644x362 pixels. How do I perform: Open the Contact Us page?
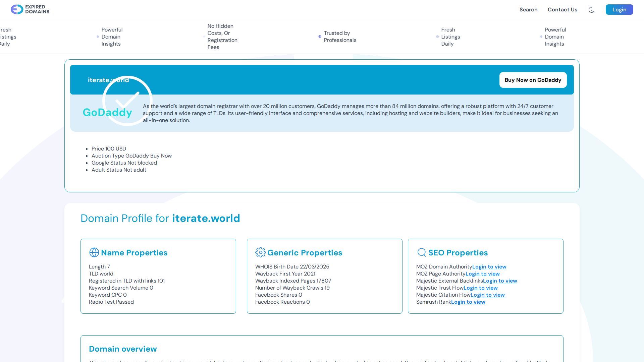pyautogui.click(x=562, y=9)
